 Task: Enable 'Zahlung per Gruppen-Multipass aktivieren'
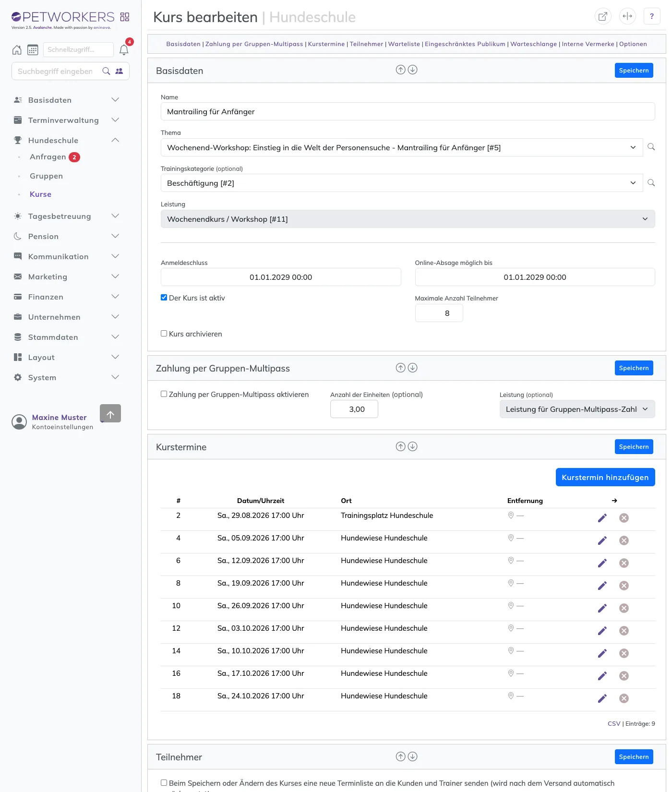[x=164, y=394]
